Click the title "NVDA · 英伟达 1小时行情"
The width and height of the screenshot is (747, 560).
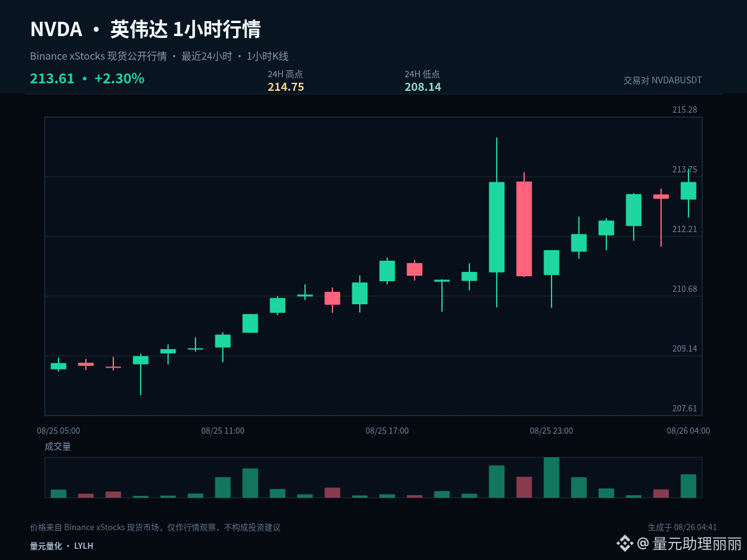(145, 29)
